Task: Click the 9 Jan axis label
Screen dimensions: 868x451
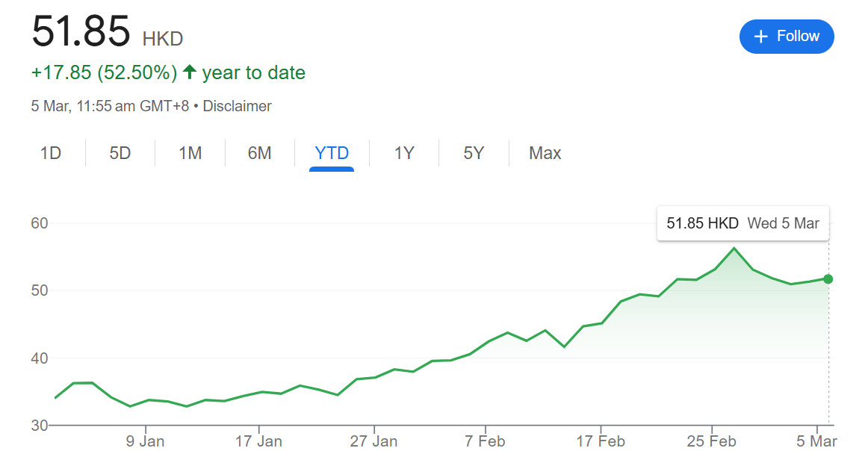Action: [145, 441]
